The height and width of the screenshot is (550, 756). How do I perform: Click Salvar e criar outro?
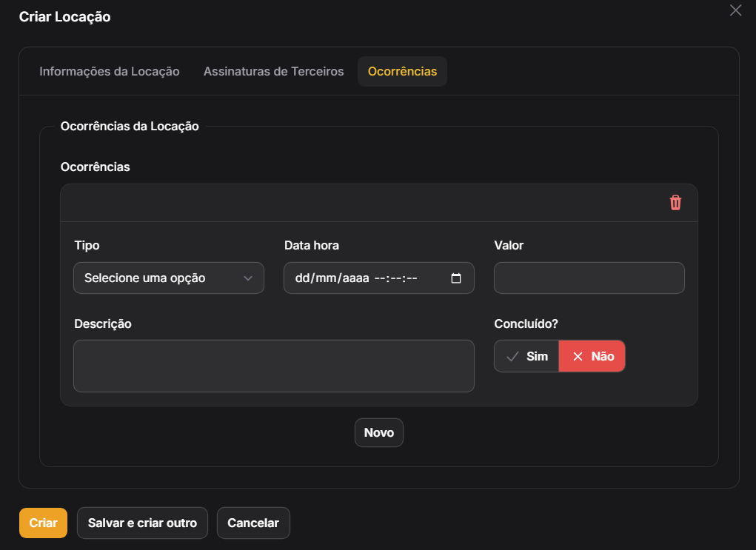[142, 523]
